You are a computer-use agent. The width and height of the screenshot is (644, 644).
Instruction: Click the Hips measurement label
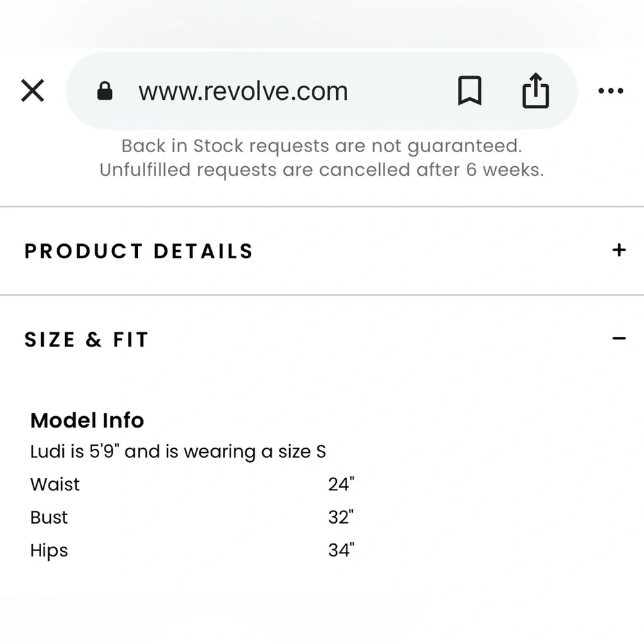(49, 551)
